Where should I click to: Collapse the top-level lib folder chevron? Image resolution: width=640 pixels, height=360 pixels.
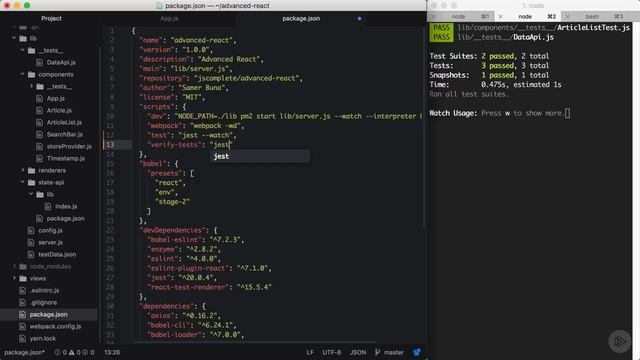click(x=14, y=38)
